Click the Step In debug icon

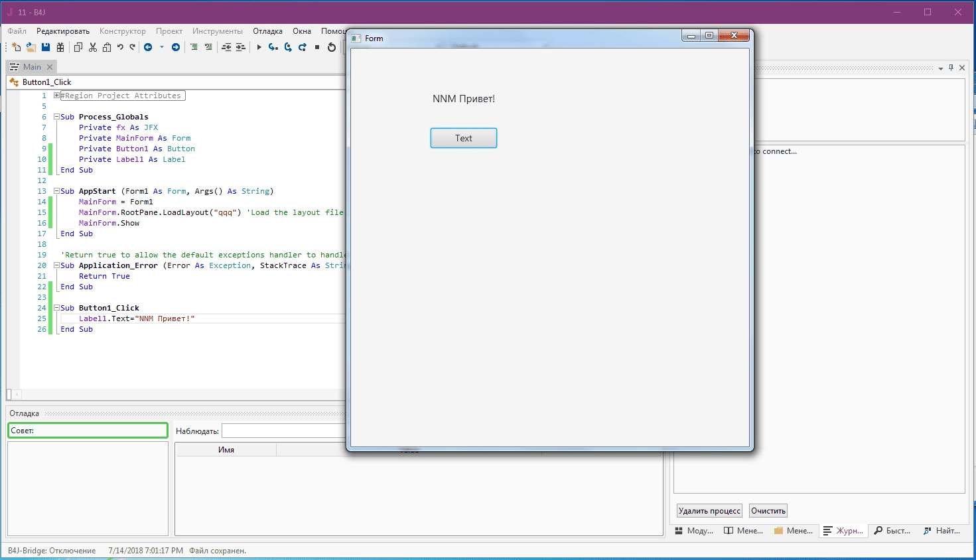pos(273,47)
